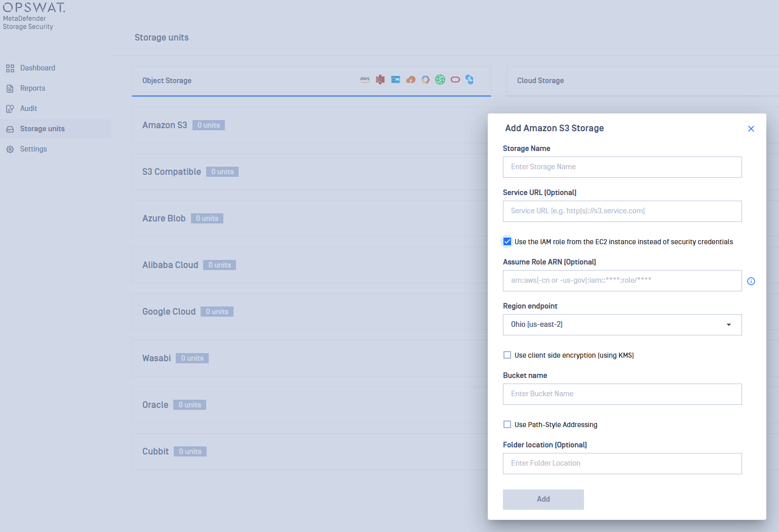Open the Azure Blob storage row
This screenshot has width=779, height=532.
pyautogui.click(x=309, y=218)
